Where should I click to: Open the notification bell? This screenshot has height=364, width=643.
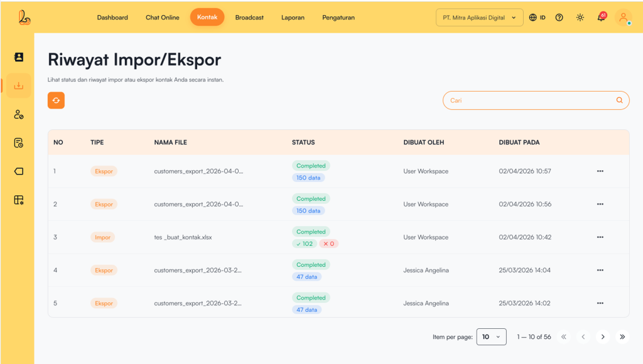point(601,18)
